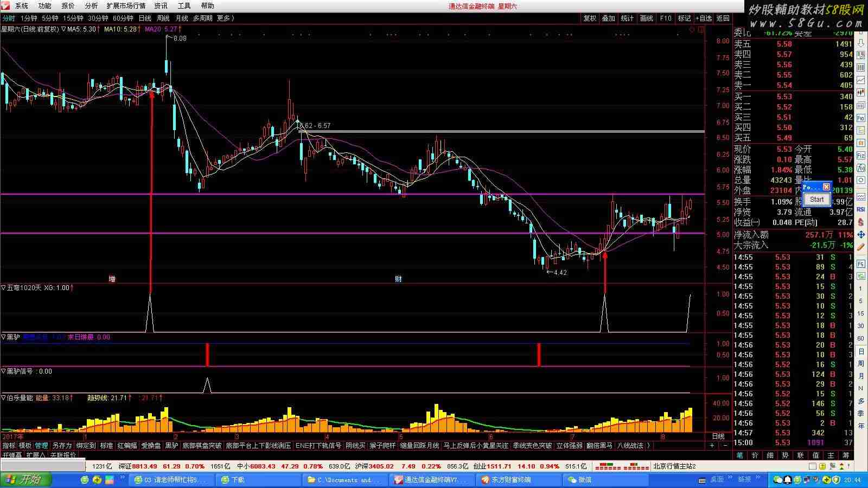The image size is (868, 488).
Task: Select the 月 monthly period in right sidebar
Action: 861,375
